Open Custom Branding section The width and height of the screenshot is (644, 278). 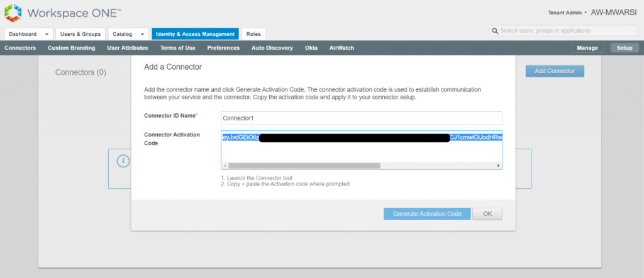pos(72,48)
